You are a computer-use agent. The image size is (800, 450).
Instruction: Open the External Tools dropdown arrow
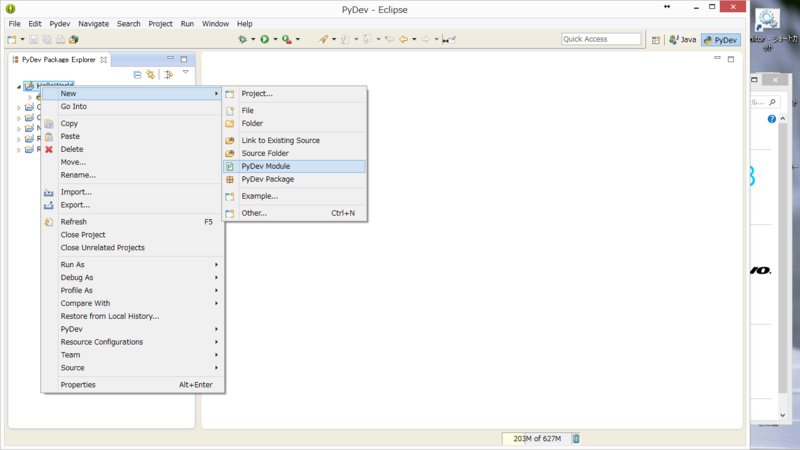click(x=298, y=39)
